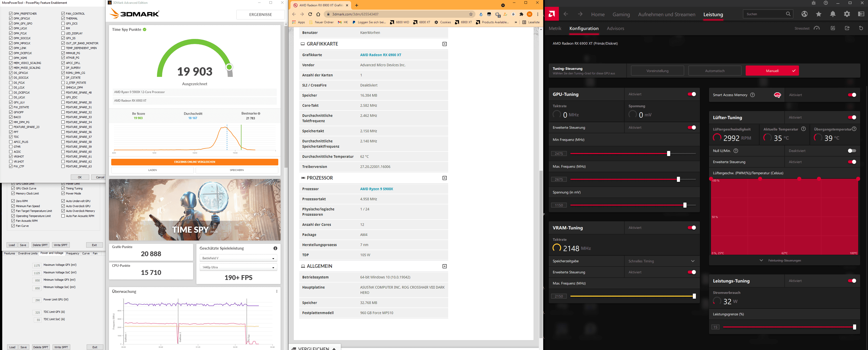Open Aufnehmen und Streamen tab
The image size is (868, 350).
[667, 14]
